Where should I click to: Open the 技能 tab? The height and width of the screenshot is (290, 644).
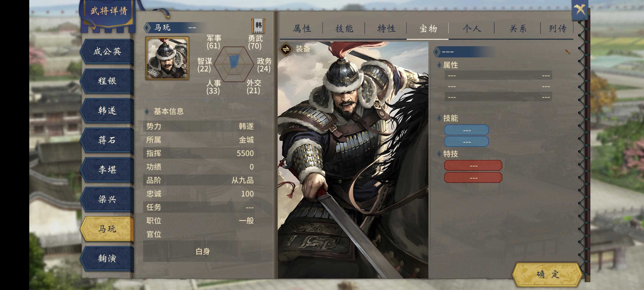pos(344,29)
